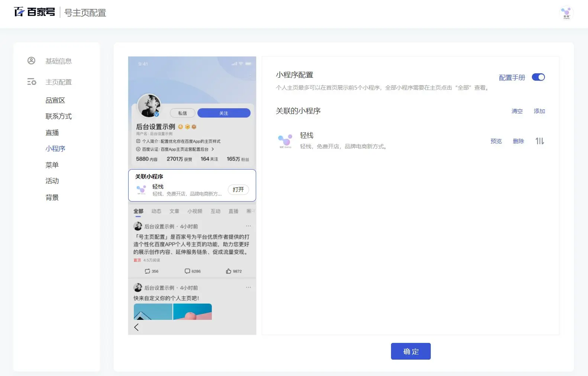Switch to the 动态 tab in preview

click(x=156, y=211)
